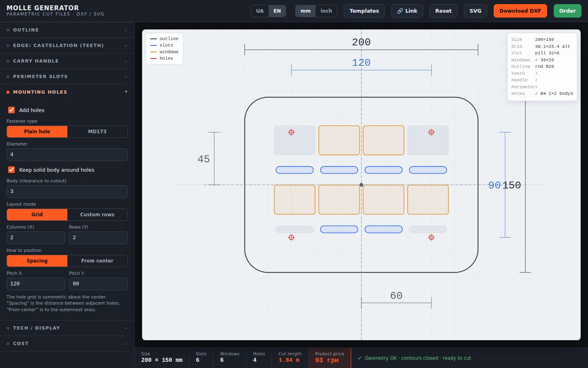Click the 200 width dimension label

tap(361, 42)
